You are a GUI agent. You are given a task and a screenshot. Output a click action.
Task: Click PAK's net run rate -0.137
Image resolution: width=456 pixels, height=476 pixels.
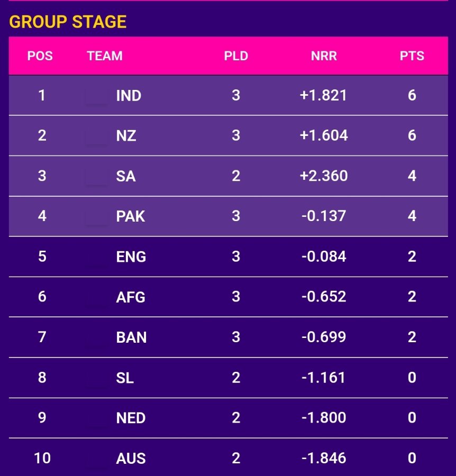(324, 216)
